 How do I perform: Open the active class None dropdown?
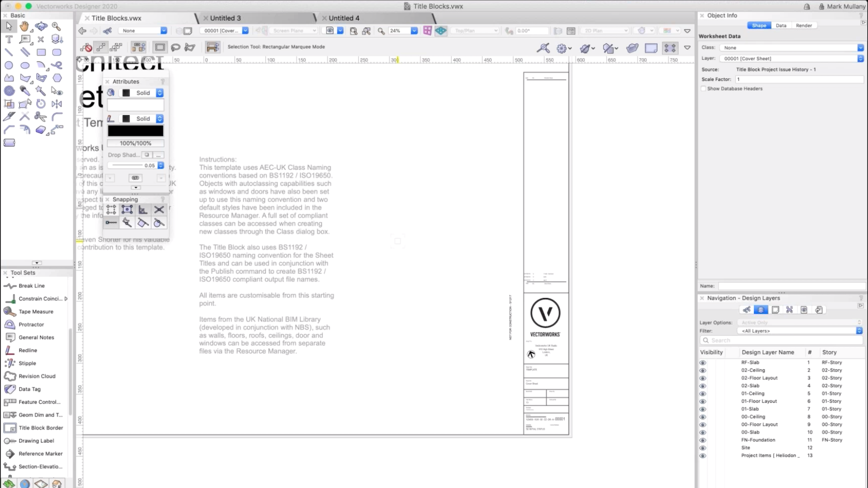point(143,31)
